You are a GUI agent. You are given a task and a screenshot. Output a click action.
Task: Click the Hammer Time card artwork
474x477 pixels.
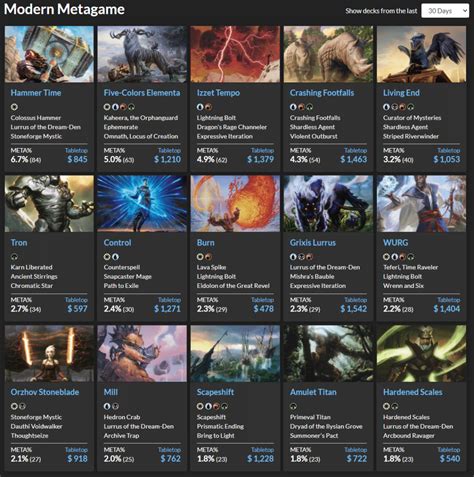49,54
